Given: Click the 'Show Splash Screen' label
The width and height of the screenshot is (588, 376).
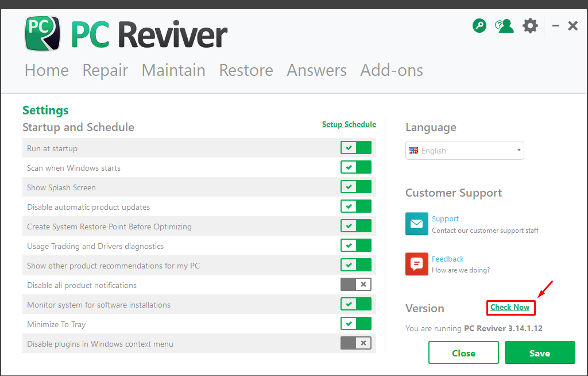Looking at the screenshot, I should pyautogui.click(x=61, y=187).
